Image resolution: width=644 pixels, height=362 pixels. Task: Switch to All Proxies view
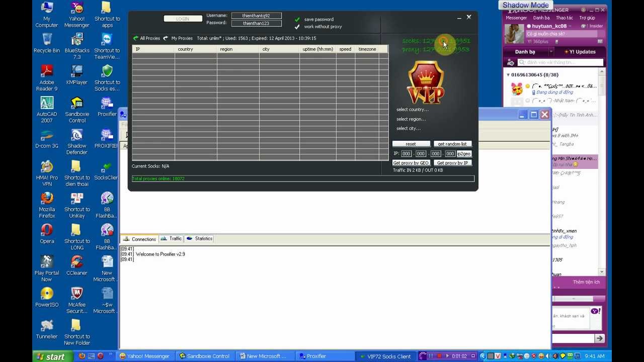coord(146,38)
